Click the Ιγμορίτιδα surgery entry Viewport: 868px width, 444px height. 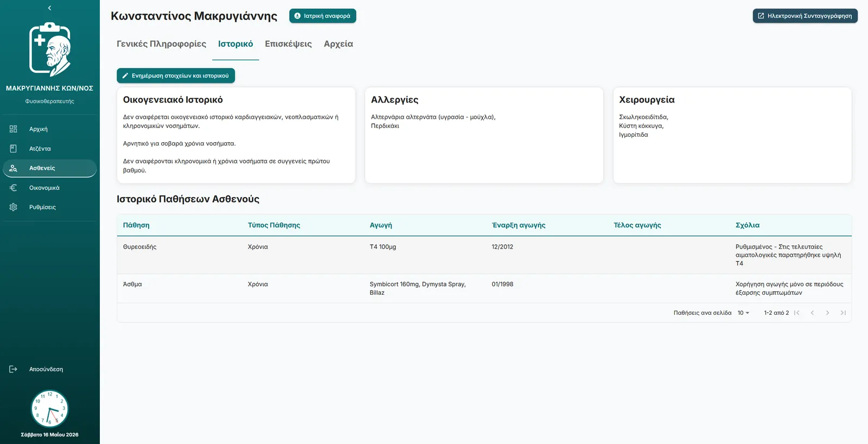pos(634,135)
